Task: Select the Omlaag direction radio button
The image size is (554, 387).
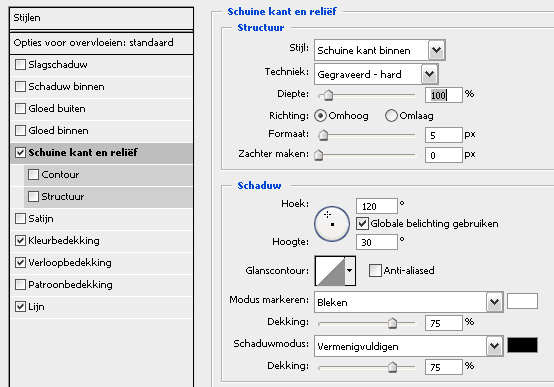Action: point(391,116)
